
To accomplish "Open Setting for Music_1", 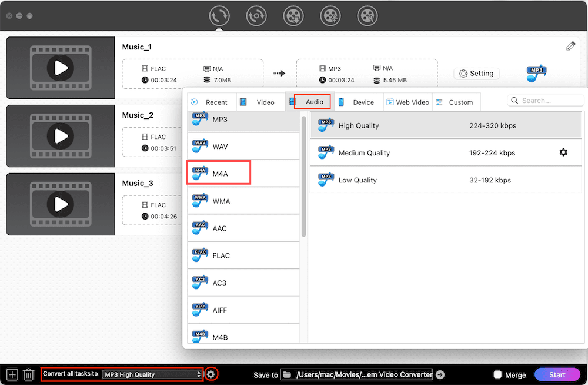I will click(x=476, y=73).
